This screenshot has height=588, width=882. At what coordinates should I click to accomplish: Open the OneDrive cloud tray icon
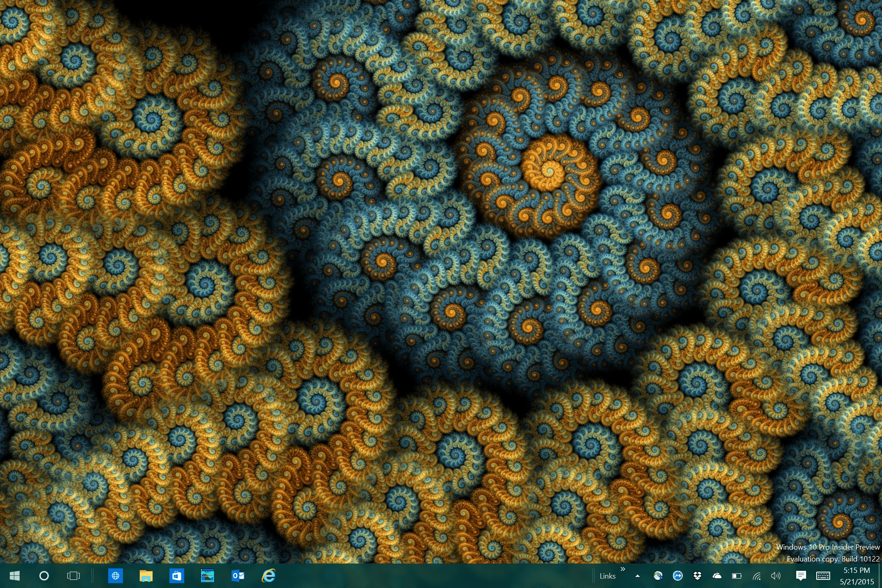pyautogui.click(x=717, y=576)
